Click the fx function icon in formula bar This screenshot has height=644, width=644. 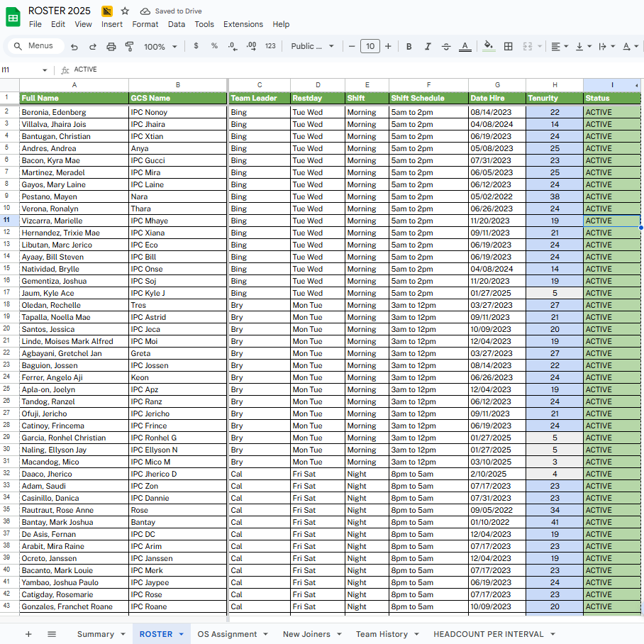click(65, 70)
